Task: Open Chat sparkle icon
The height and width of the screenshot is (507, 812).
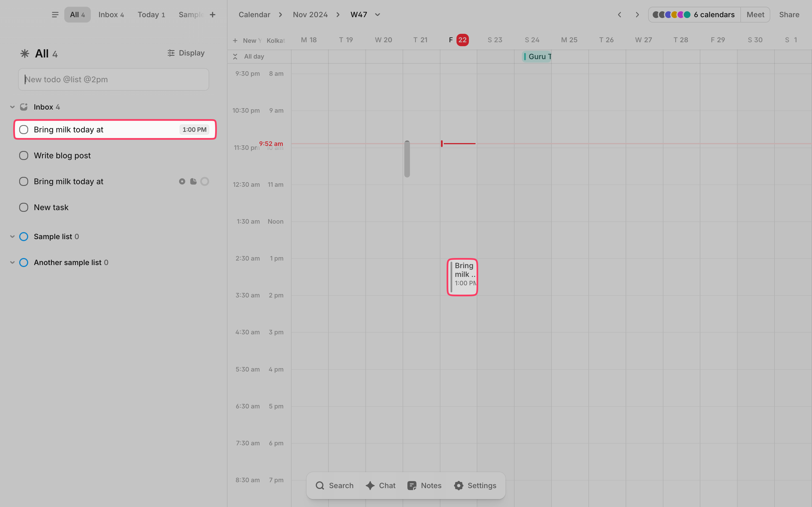Action: click(370, 485)
